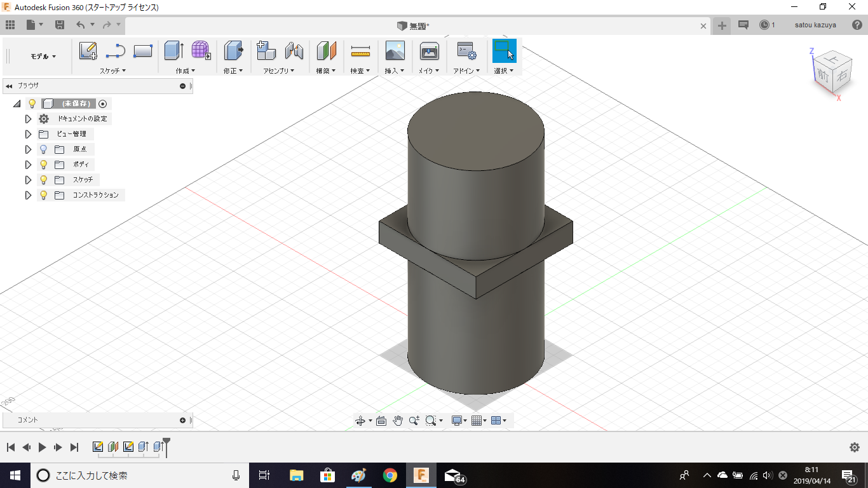Expand the コンストラクション tree node
Viewport: 868px width, 488px height.
(28, 195)
